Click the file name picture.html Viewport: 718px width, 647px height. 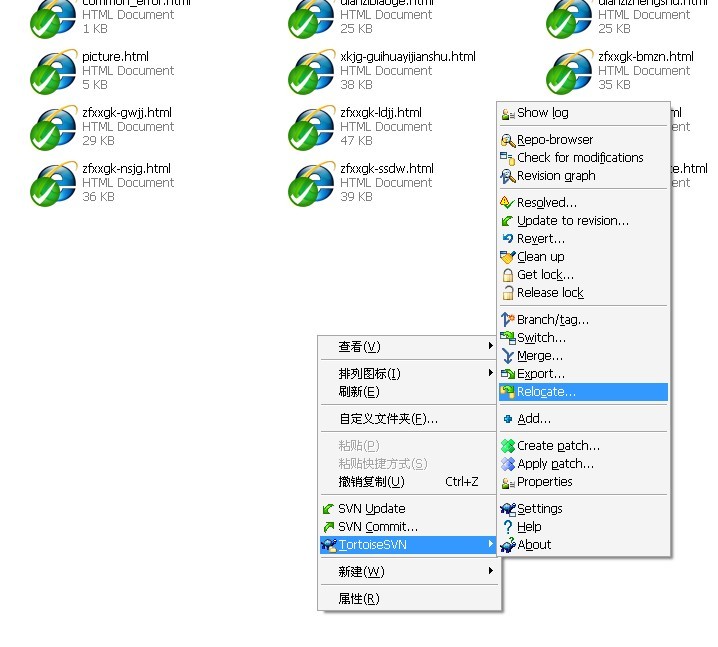pyautogui.click(x=115, y=57)
